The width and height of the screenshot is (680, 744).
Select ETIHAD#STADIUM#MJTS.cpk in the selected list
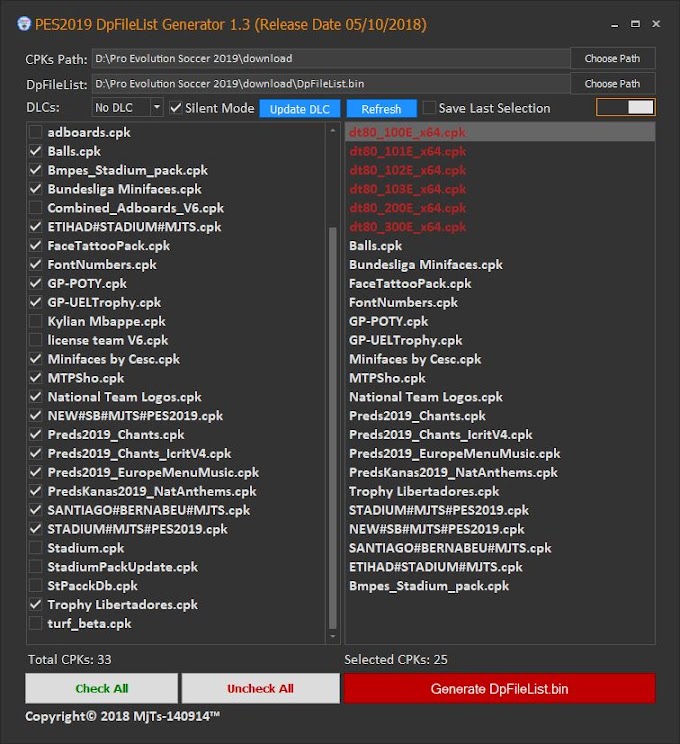[x=500, y=567]
